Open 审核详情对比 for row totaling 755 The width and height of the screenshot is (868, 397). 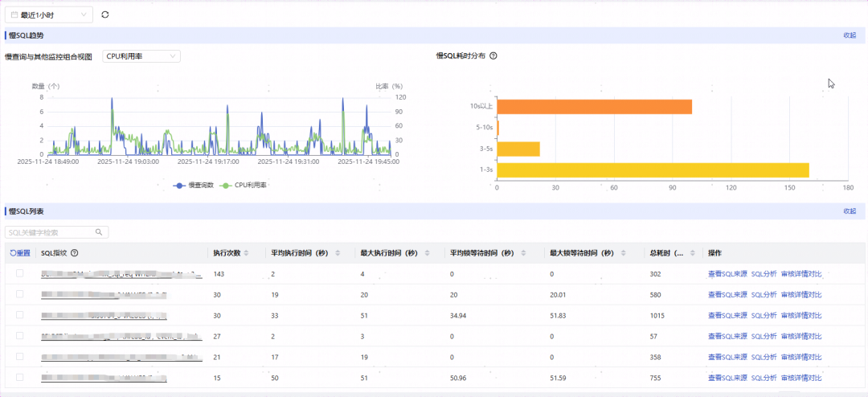(801, 378)
